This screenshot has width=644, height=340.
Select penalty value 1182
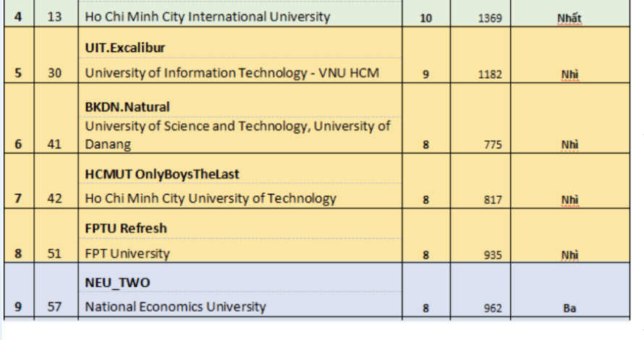pos(490,75)
